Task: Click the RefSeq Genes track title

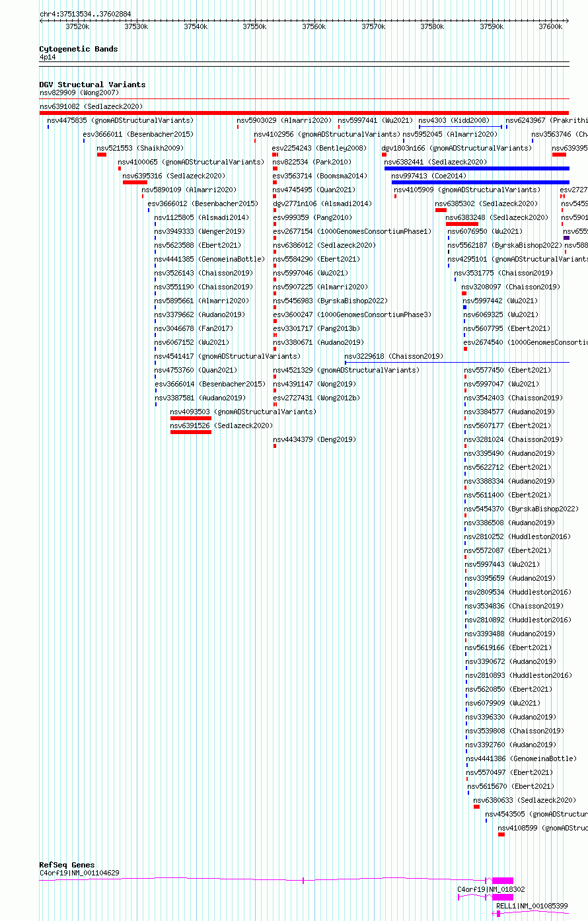Action: pyautogui.click(x=67, y=865)
